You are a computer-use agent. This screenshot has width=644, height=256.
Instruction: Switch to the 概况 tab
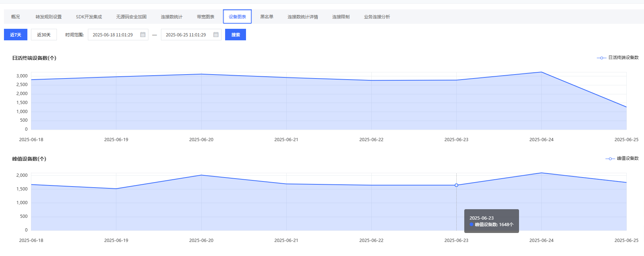(15, 17)
